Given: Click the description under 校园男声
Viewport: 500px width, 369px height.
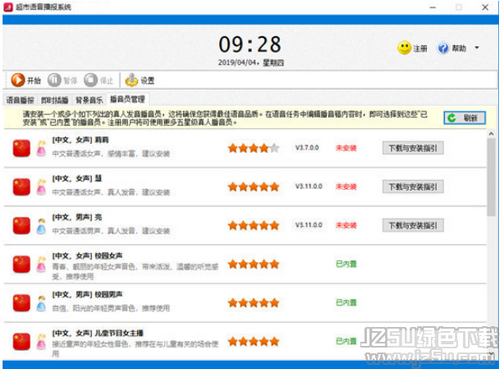Looking at the screenshot, I should (x=111, y=308).
